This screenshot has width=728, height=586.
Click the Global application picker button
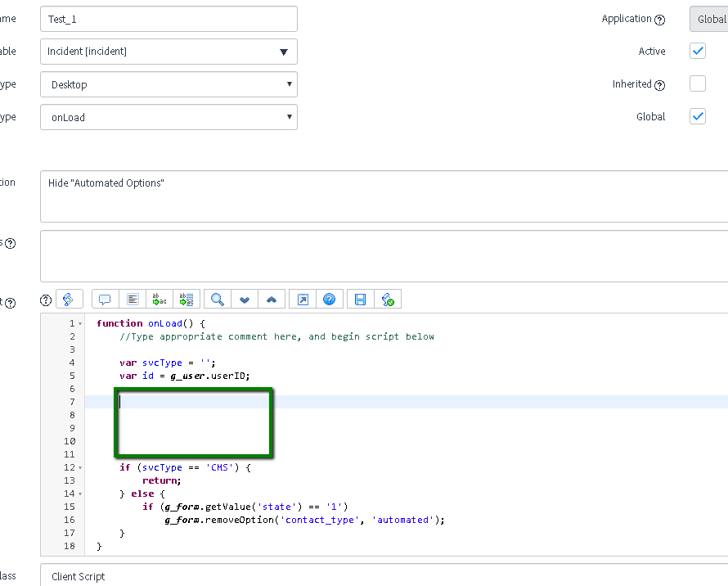coord(708,19)
